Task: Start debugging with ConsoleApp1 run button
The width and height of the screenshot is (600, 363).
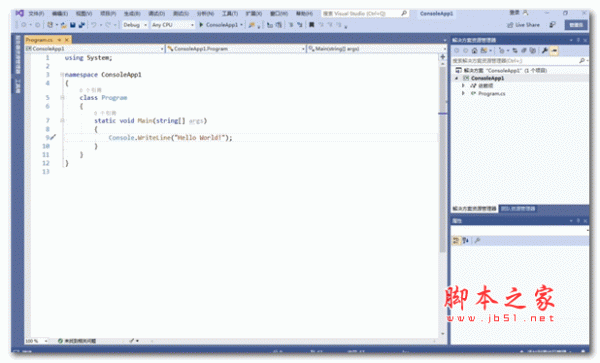Action: tap(219, 25)
